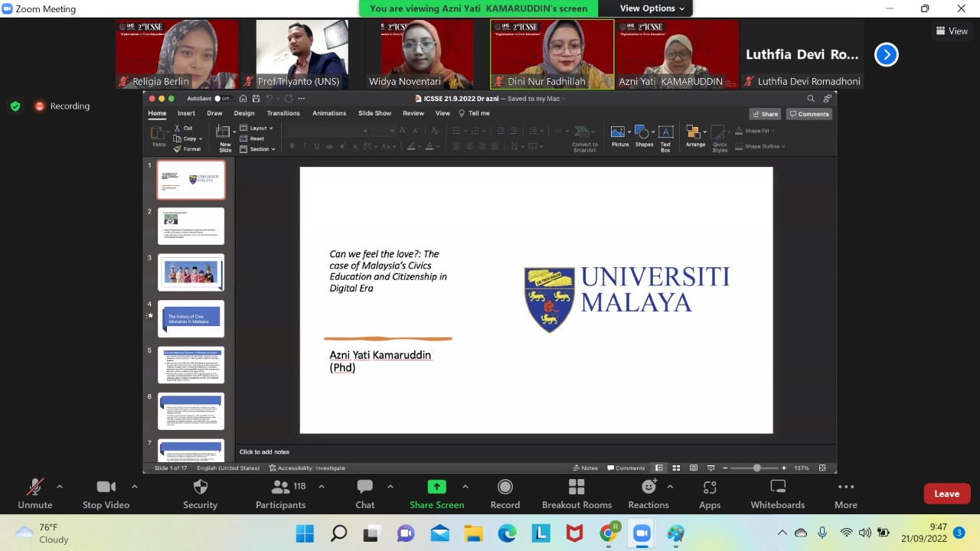
Task: Toggle bulleted list formatting
Action: [458, 131]
